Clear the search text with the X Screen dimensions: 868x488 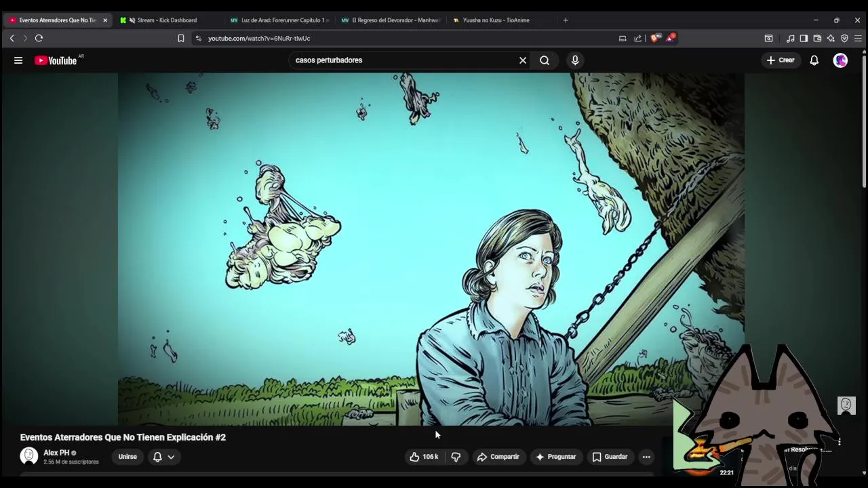[523, 60]
